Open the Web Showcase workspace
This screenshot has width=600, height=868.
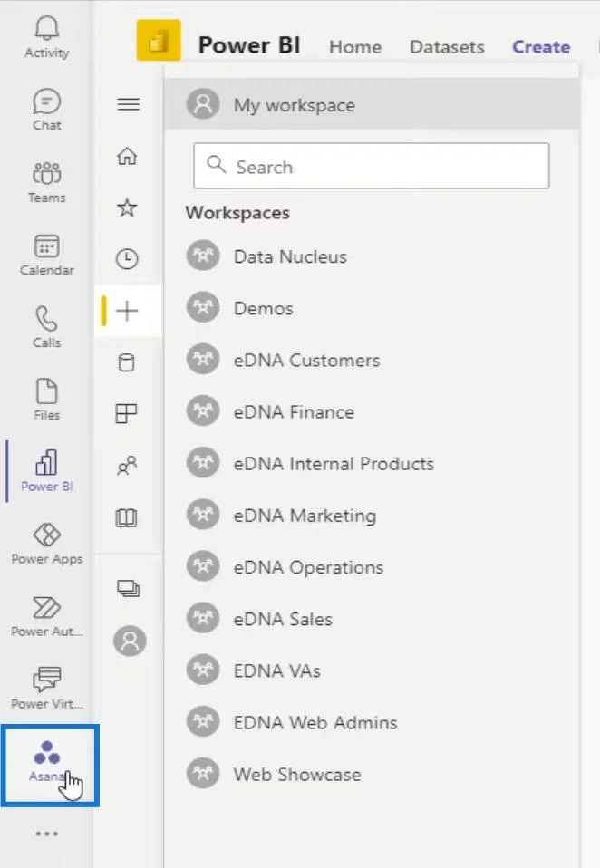point(372,774)
